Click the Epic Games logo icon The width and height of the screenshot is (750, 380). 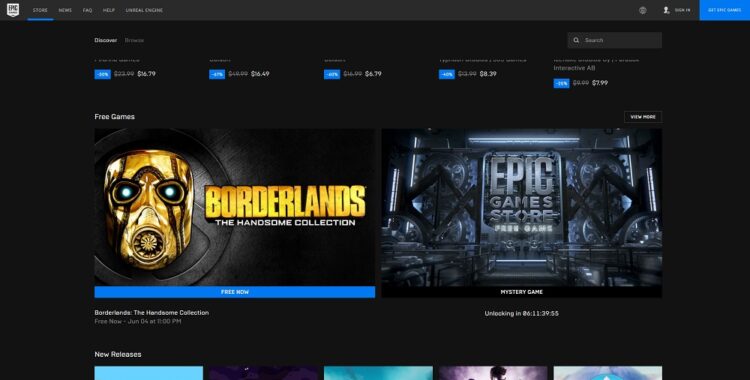(13, 10)
